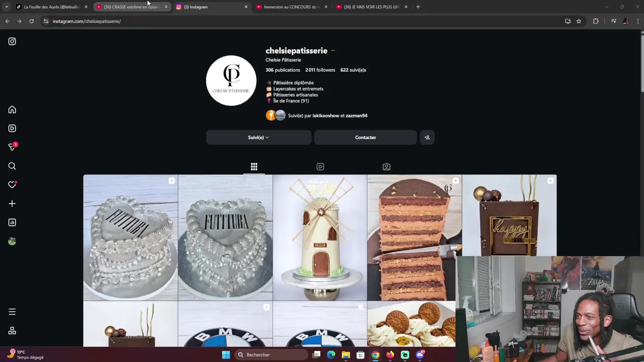Open the chocolate happy birthday cake post
Screen dimensions: 644x362
[509, 216]
